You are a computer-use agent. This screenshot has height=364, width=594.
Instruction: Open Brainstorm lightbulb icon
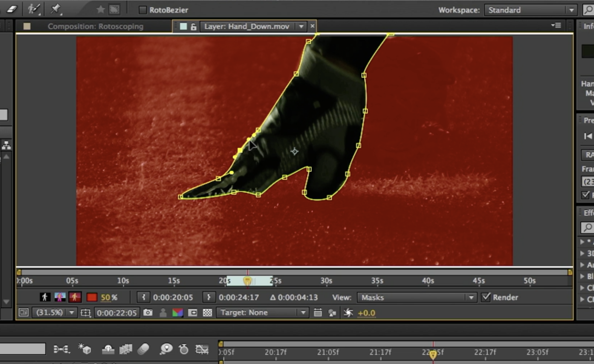click(x=166, y=349)
